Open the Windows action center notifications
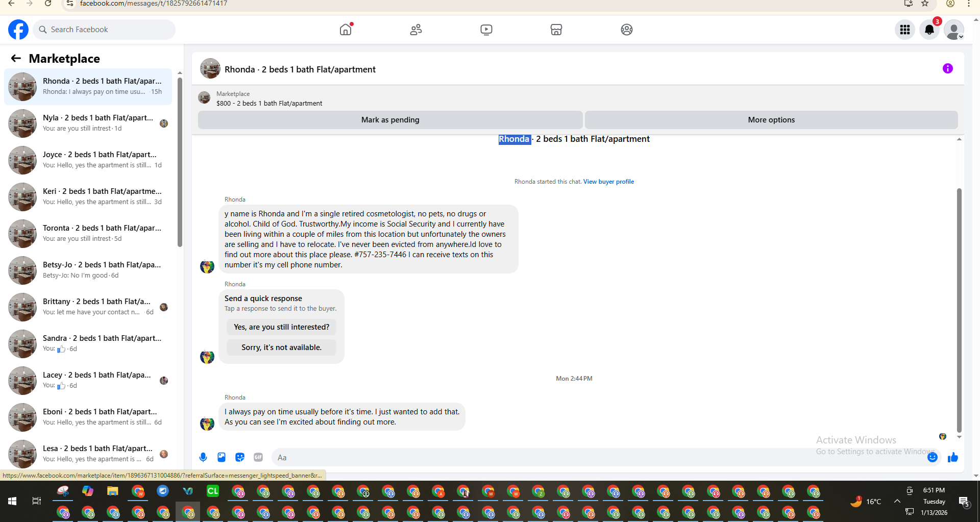 coord(964,502)
